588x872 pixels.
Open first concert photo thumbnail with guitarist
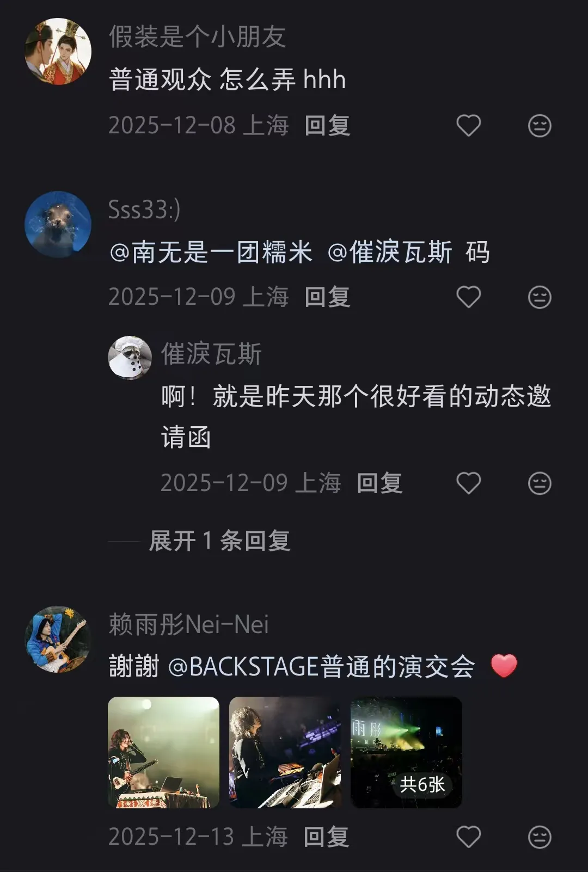pos(164,752)
